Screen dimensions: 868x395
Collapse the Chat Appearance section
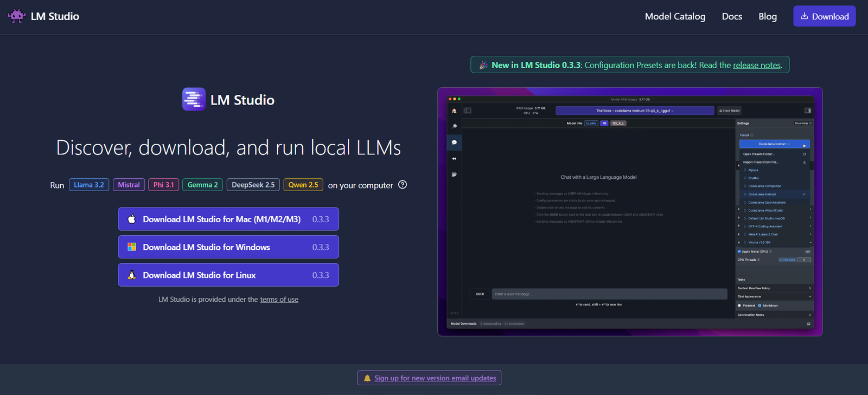[x=774, y=296]
